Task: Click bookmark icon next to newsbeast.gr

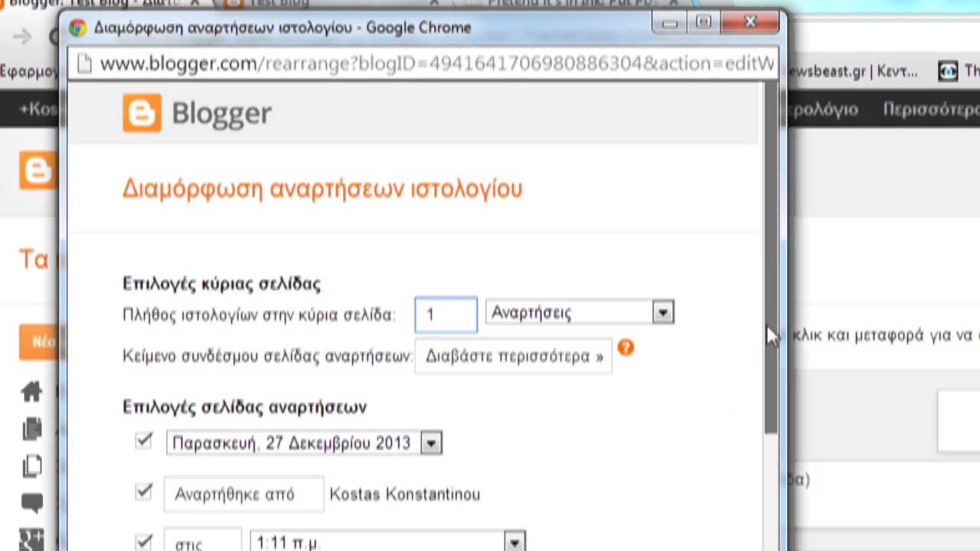Action: click(948, 71)
